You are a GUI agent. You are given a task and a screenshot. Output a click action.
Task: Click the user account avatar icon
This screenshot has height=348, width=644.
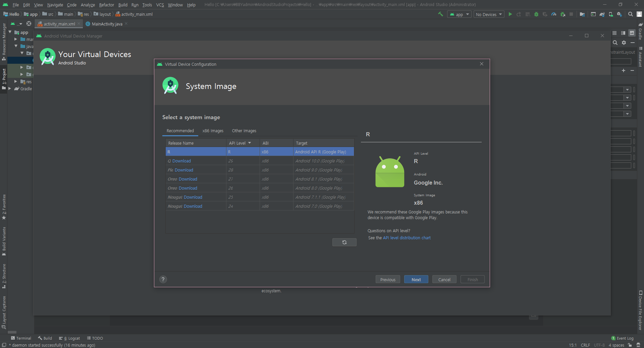639,14
